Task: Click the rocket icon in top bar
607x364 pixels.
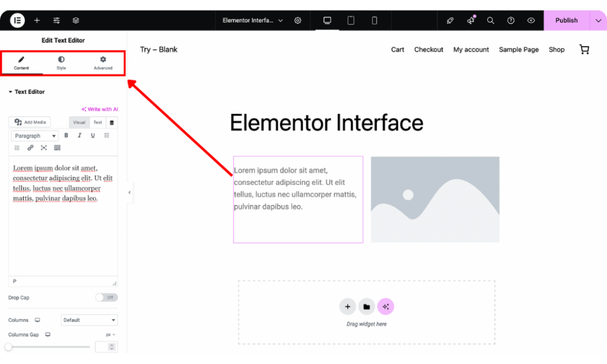Action: (x=450, y=21)
